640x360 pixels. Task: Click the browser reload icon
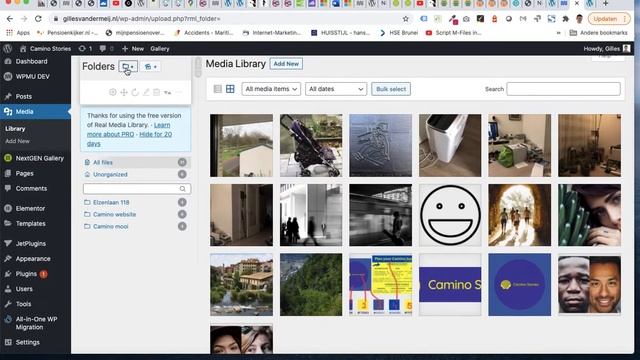click(x=38, y=19)
